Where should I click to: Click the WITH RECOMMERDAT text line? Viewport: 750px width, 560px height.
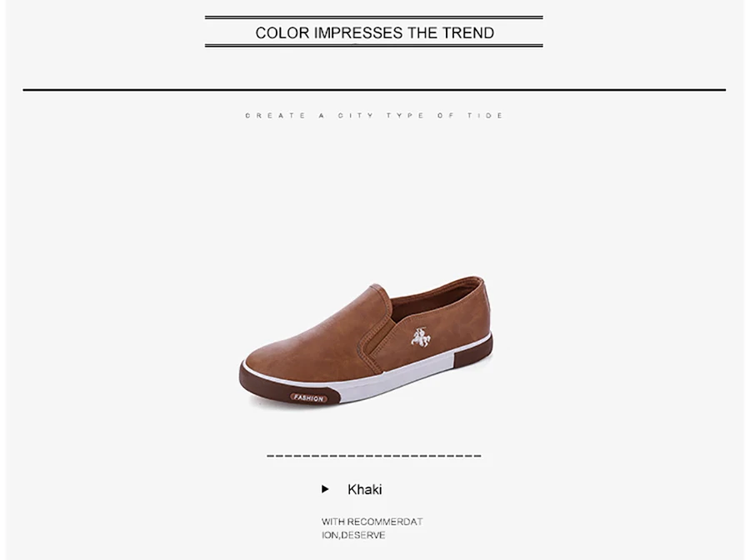pyautogui.click(x=372, y=522)
